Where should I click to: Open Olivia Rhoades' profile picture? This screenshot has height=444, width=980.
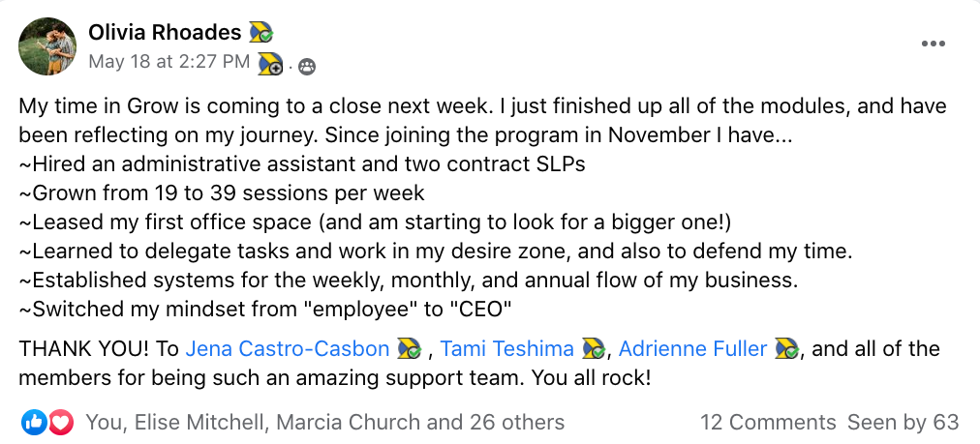point(48,46)
